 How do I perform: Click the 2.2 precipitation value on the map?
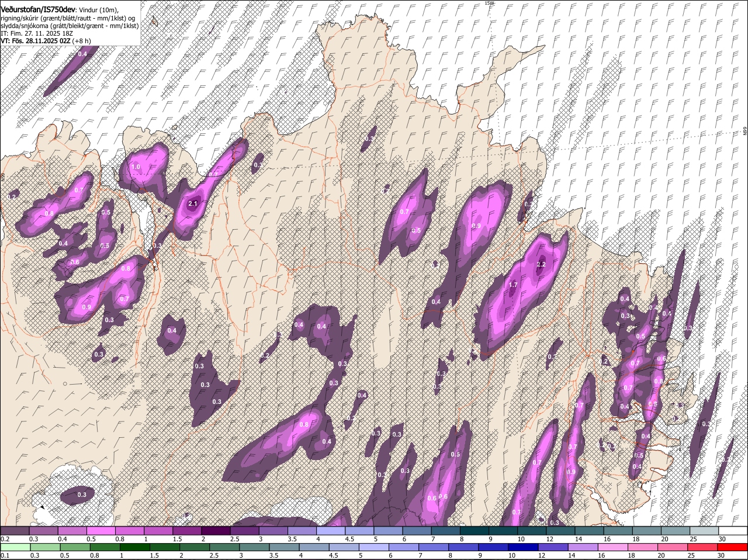[541, 264]
